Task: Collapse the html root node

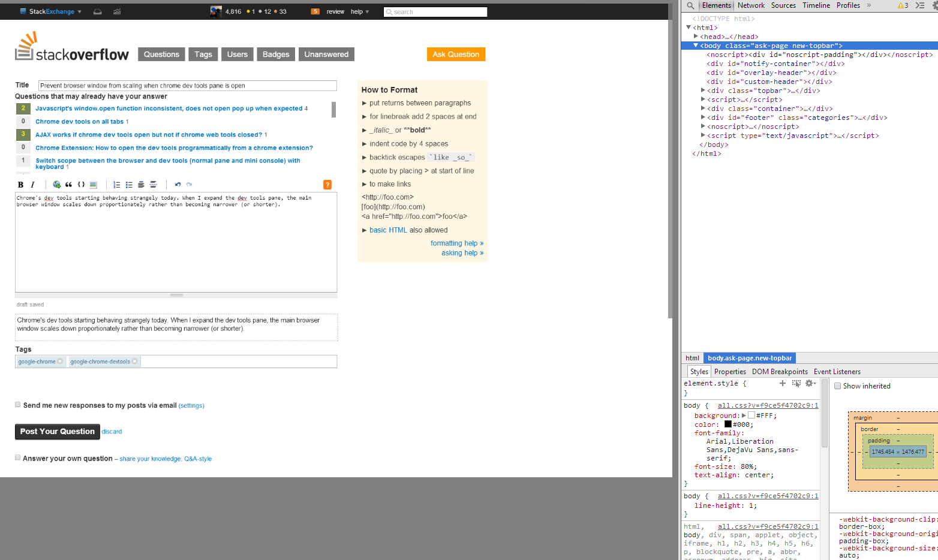Action: click(689, 28)
